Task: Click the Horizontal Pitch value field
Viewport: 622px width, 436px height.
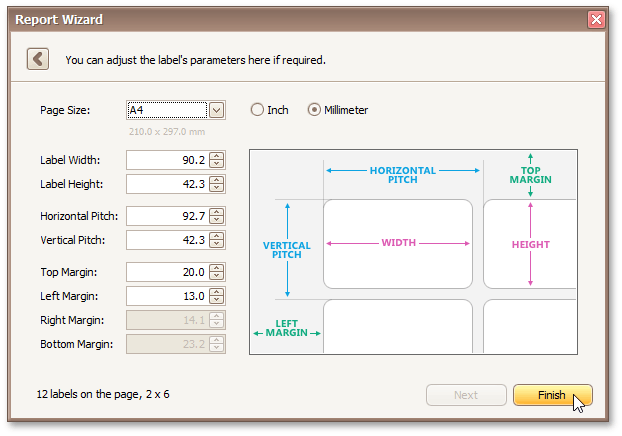Action: (167, 216)
